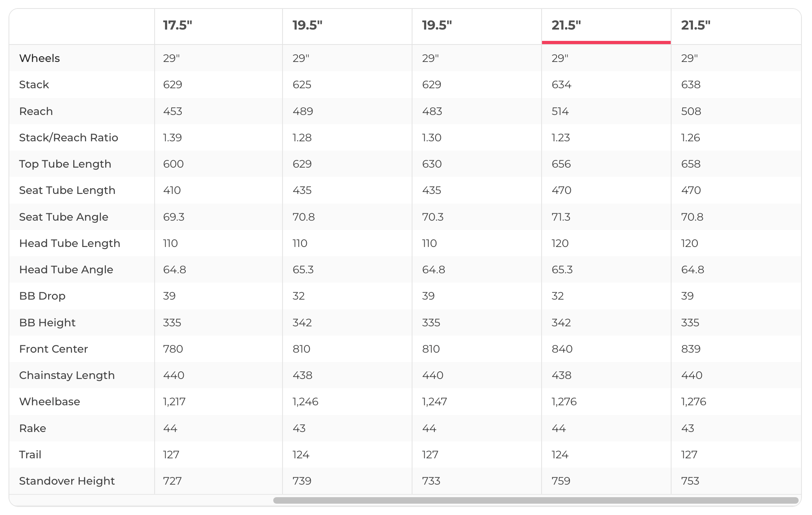Image resolution: width=812 pixels, height=515 pixels.
Task: Click the BB Drop row label
Action: pyautogui.click(x=42, y=296)
